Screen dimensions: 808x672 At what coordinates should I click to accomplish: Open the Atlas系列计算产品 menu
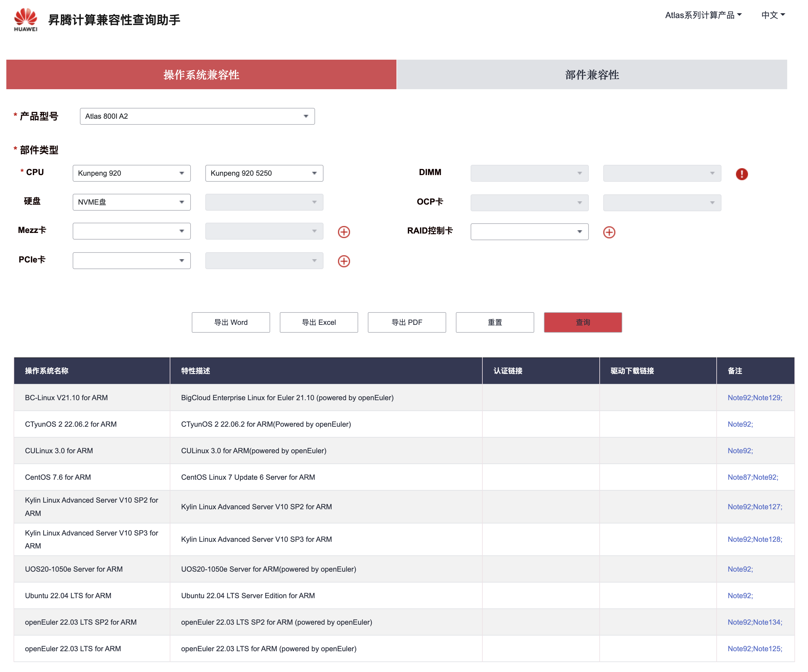703,15
